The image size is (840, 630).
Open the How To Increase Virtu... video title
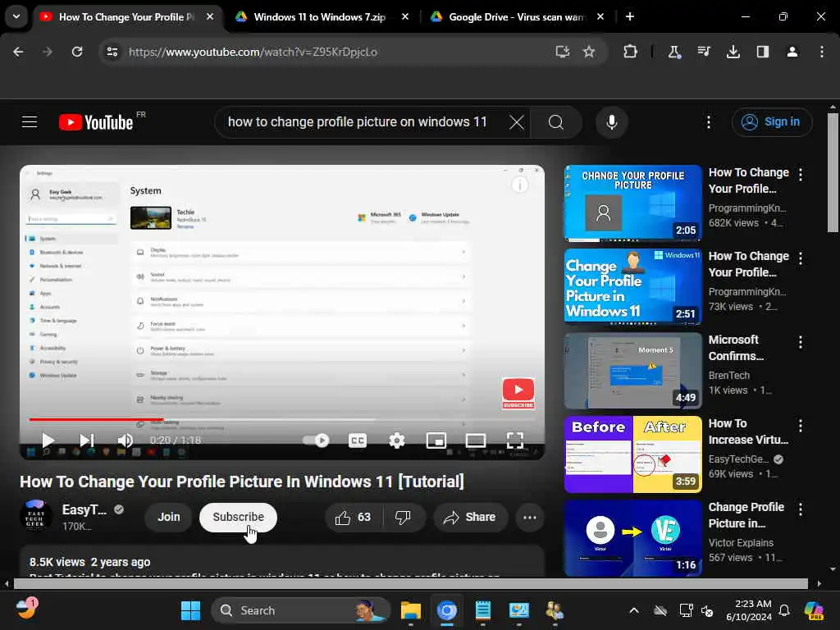click(x=748, y=431)
